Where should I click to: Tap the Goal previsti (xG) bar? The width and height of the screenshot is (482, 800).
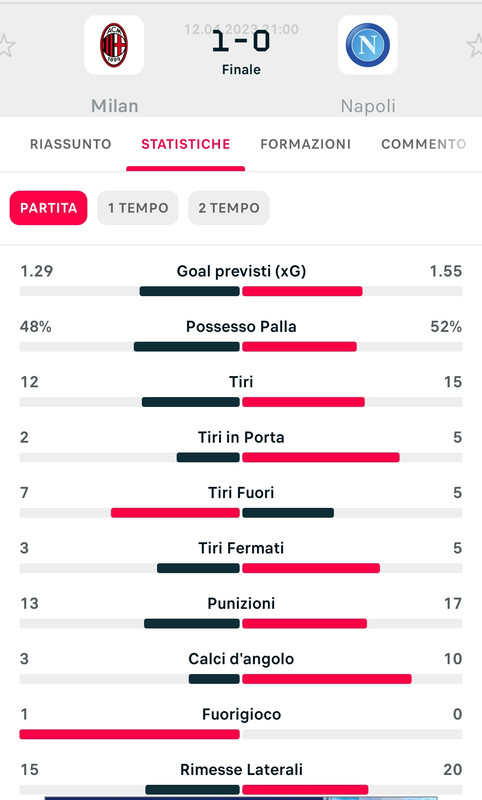click(241, 291)
